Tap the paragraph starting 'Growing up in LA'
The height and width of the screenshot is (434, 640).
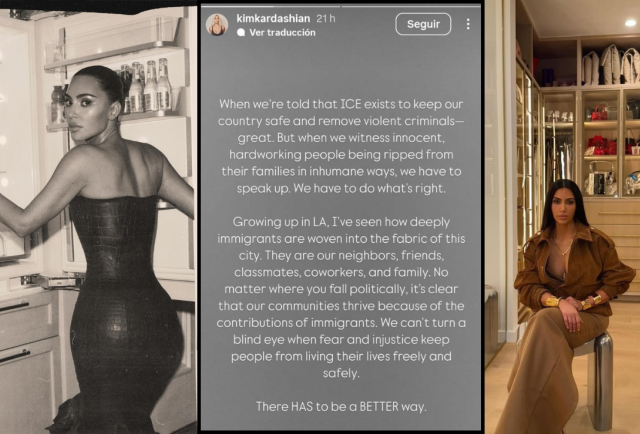341,297
